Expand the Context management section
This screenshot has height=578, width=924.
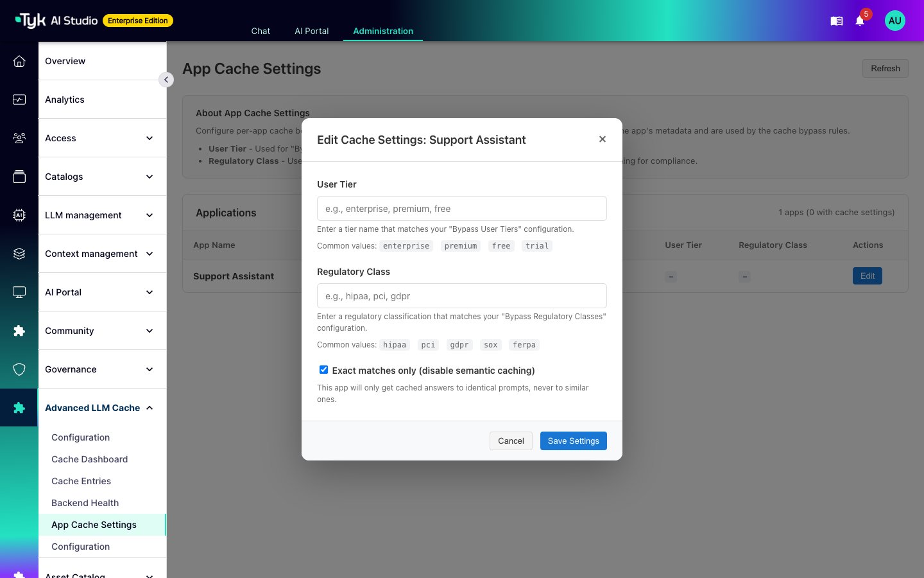coord(103,254)
